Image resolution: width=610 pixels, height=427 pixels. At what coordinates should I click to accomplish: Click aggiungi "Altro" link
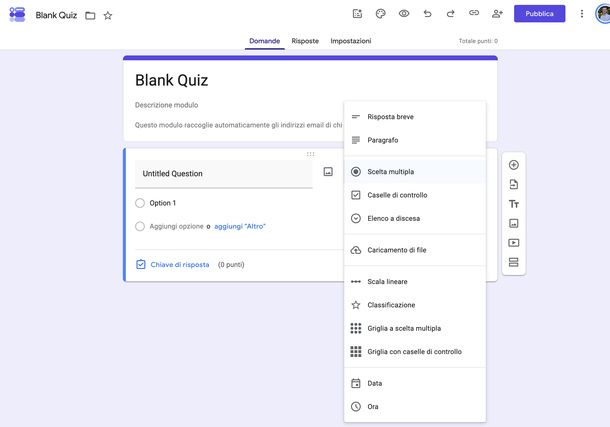point(240,226)
